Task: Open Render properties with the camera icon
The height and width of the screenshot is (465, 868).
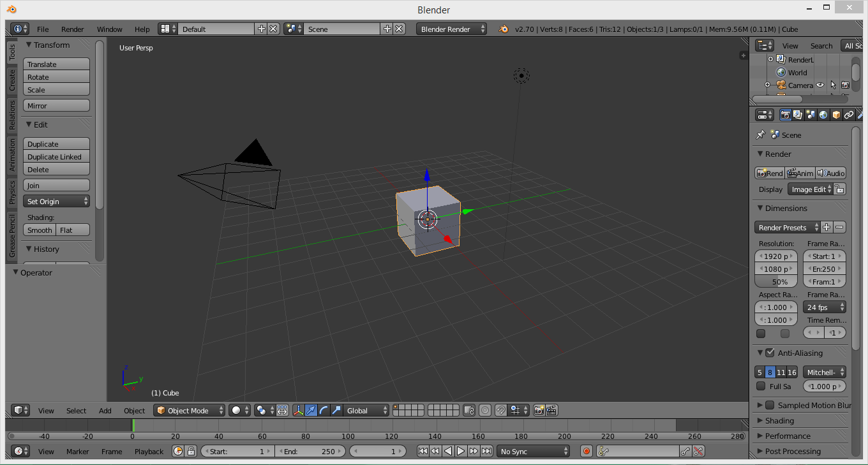Action: (x=786, y=115)
